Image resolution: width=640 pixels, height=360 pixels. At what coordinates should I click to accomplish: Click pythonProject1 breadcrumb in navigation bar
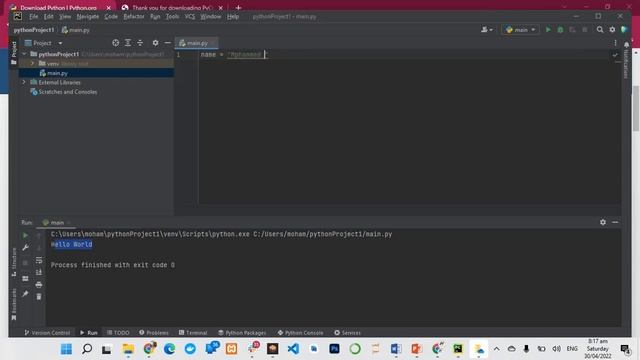pos(34,30)
